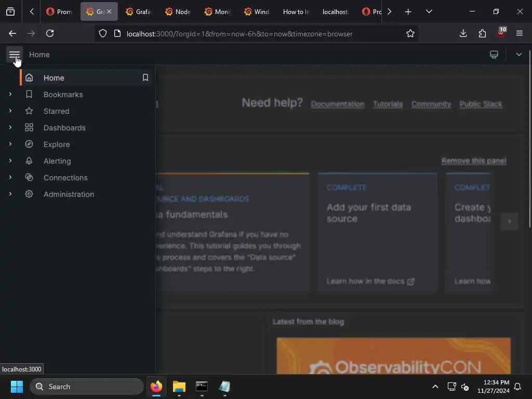Image resolution: width=532 pixels, height=399 pixels.
Task: Open the Tutorials link
Action: click(388, 104)
